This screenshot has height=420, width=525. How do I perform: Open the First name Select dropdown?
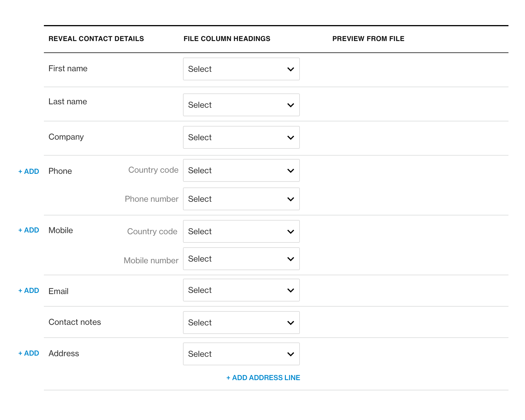click(x=241, y=69)
